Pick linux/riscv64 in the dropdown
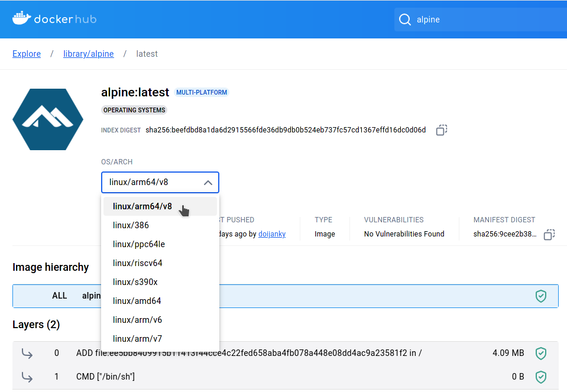This screenshot has height=392, width=567. [x=138, y=263]
